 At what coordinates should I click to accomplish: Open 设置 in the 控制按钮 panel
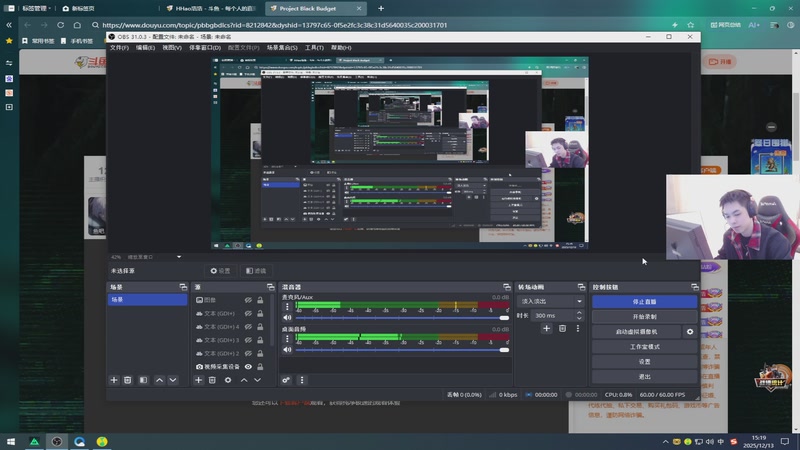(x=644, y=362)
